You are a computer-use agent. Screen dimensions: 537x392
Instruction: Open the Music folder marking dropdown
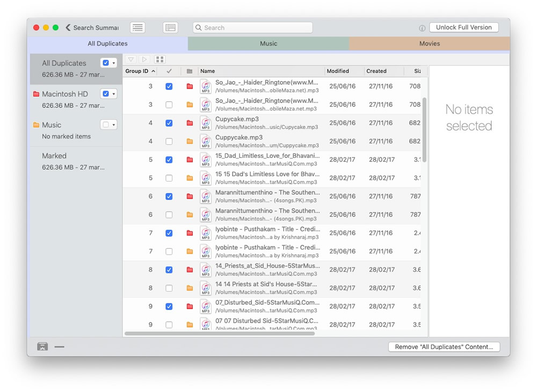(x=114, y=125)
